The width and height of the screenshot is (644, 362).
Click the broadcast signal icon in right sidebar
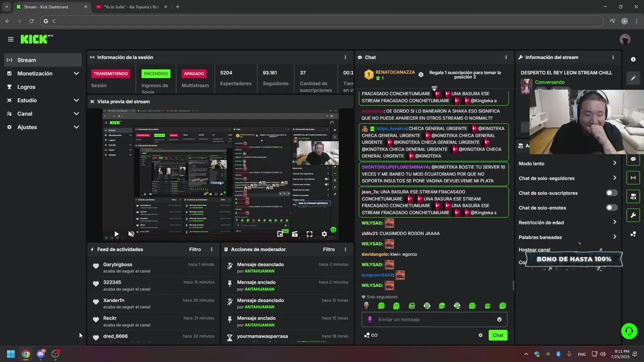pos(633,177)
